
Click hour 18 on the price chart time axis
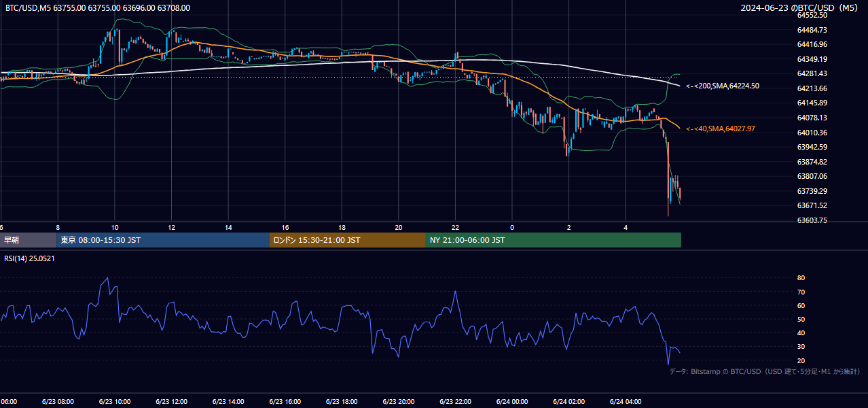pyautogui.click(x=342, y=227)
